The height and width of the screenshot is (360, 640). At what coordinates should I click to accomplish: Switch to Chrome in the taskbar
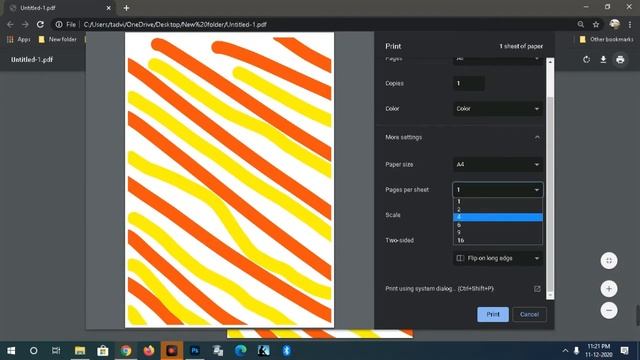pyautogui.click(x=126, y=351)
